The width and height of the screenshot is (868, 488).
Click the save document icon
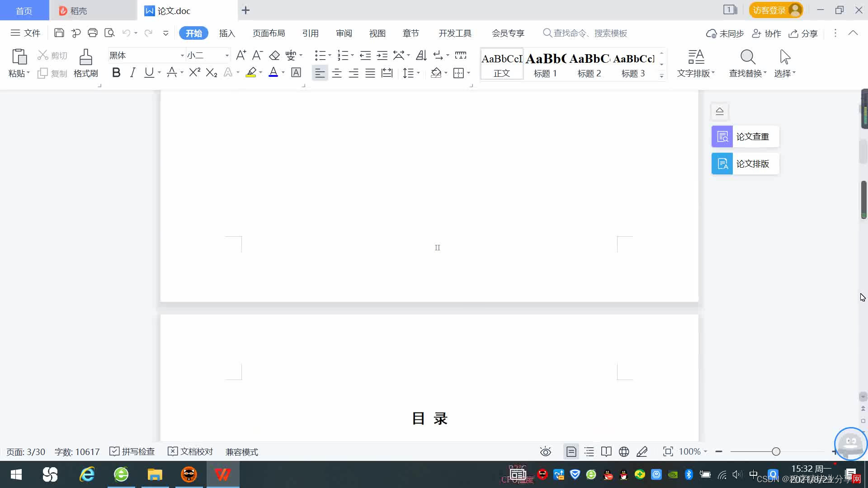(59, 33)
